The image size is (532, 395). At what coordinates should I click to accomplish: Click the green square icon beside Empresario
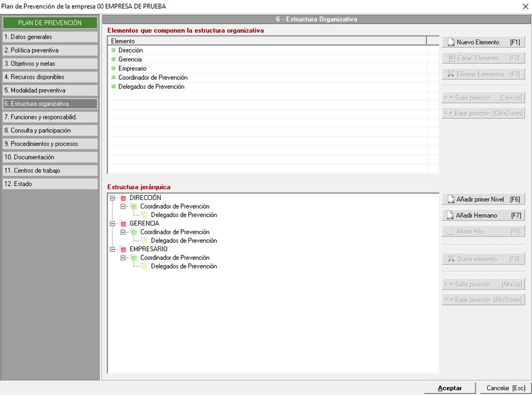pos(113,68)
